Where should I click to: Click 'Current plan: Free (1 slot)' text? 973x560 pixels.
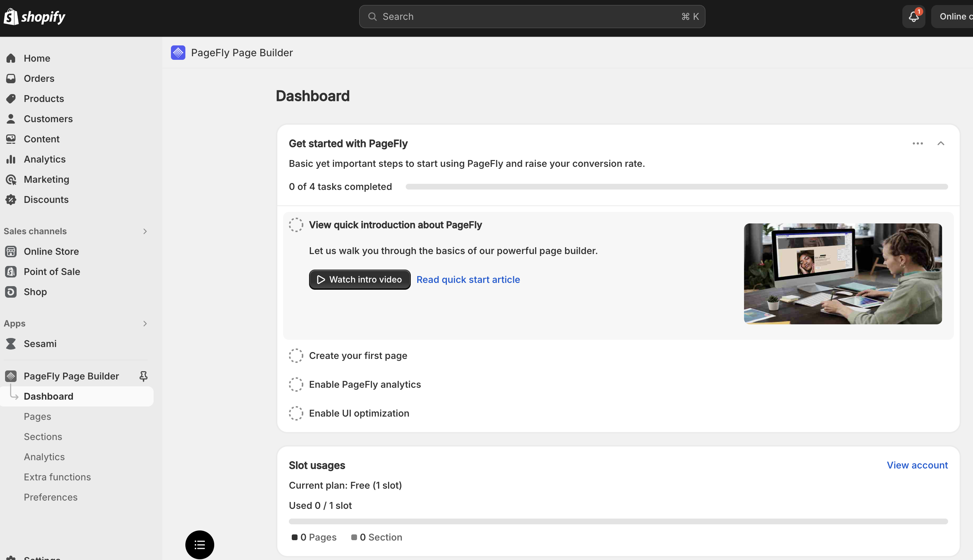pyautogui.click(x=345, y=485)
